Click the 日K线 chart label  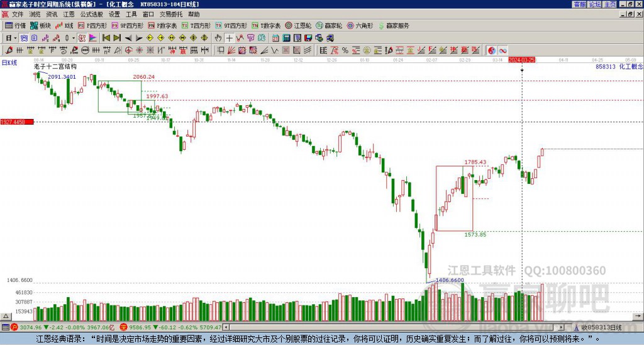9,63
